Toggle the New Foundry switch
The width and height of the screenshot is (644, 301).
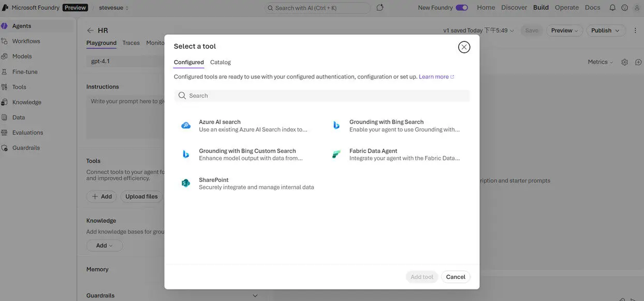tap(462, 8)
